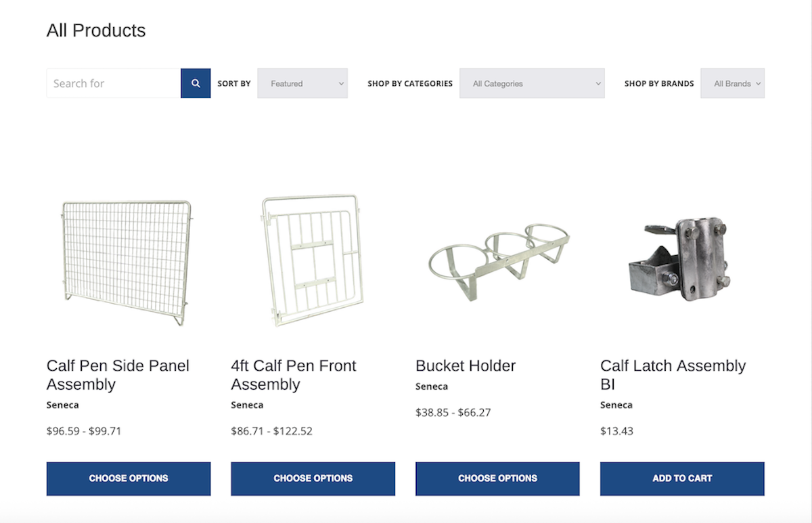Choose options for 4ft Calf Pen Front
Image resolution: width=812 pixels, height=523 pixels.
[x=313, y=478]
